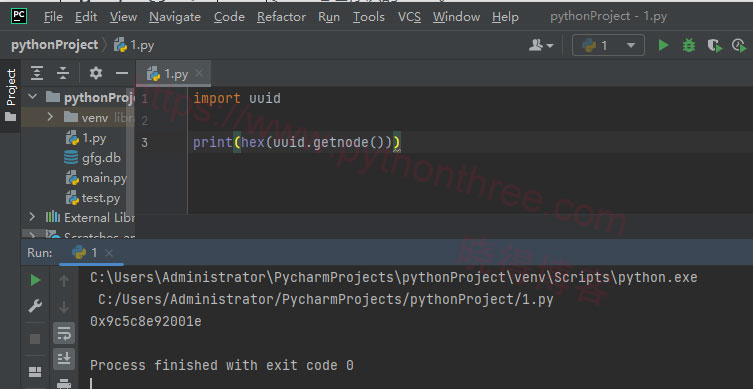Viewport: 753px width, 389px height.
Task: Open the VCS menu
Action: tap(409, 17)
